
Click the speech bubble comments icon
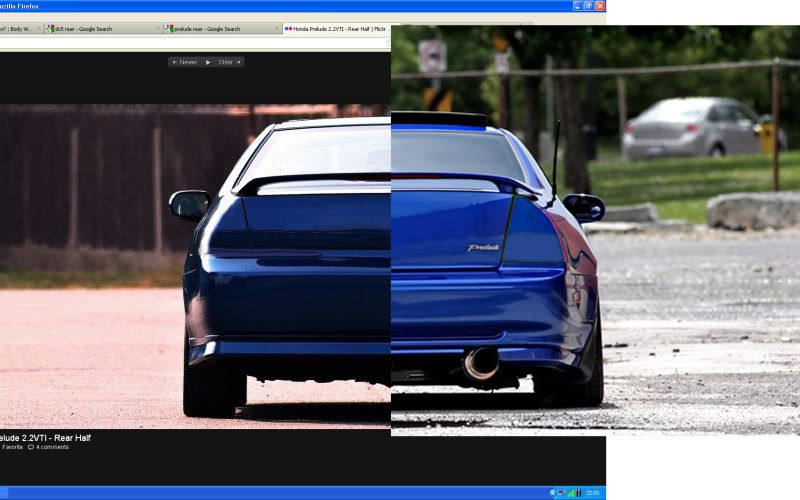coord(31,447)
